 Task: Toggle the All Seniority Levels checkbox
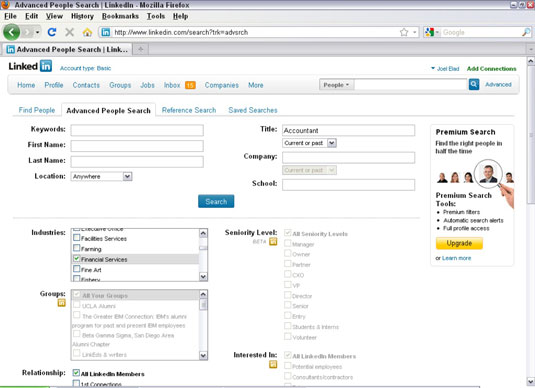[x=288, y=233]
